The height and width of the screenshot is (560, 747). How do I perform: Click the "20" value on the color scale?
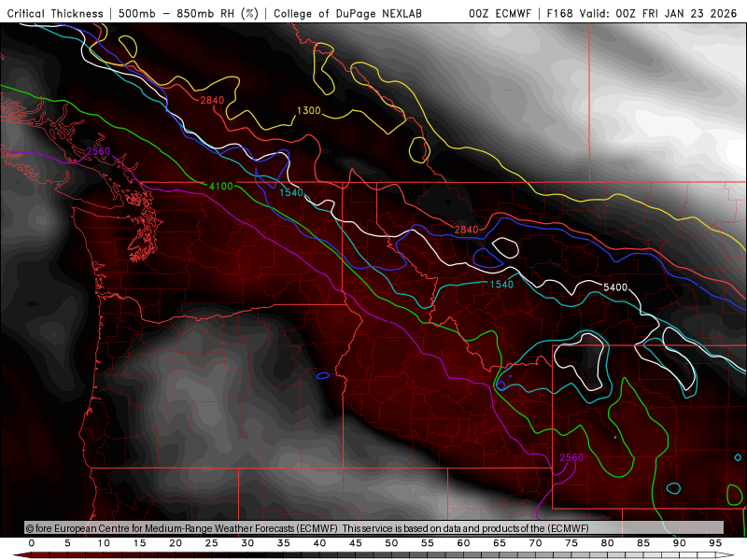176,543
